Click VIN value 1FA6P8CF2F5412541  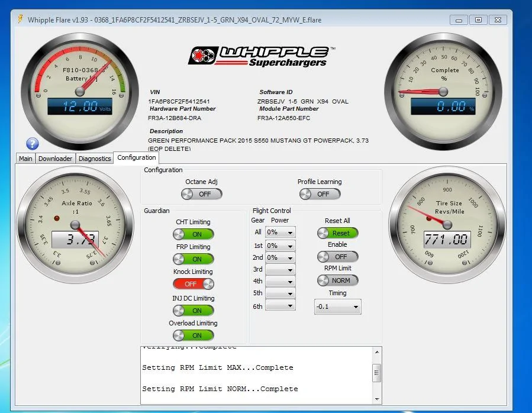(179, 101)
